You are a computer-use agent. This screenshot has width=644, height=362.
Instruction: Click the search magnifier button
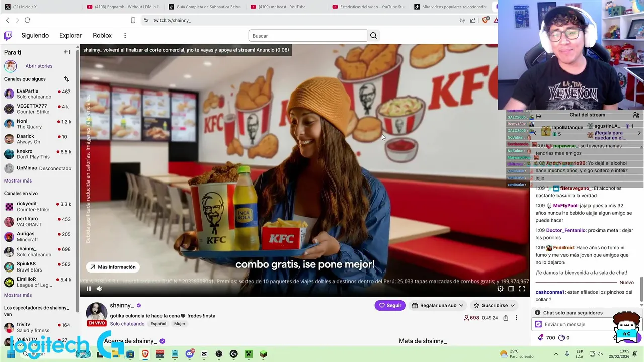(x=373, y=36)
